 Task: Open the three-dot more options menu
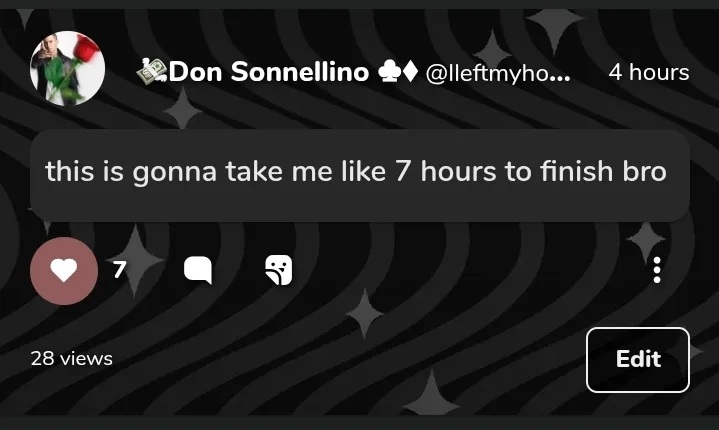tap(657, 270)
